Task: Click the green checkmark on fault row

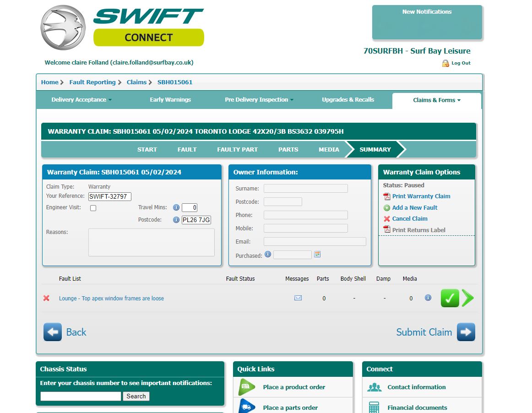Action: pyautogui.click(x=450, y=298)
